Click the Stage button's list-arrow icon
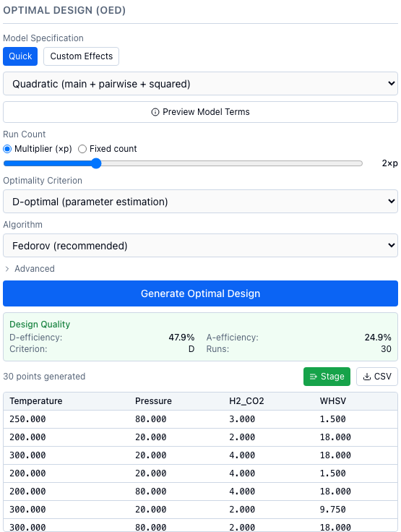Viewport: 401px width, 532px height. 313,377
